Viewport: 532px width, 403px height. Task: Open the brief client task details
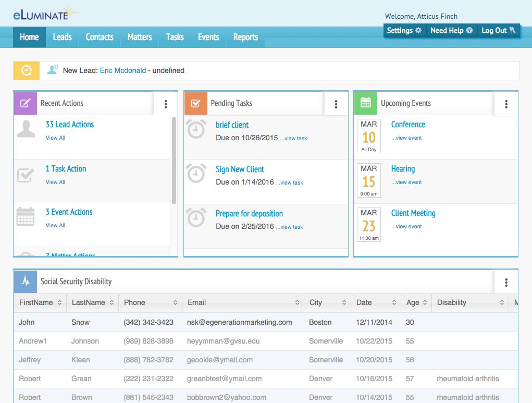click(x=232, y=125)
